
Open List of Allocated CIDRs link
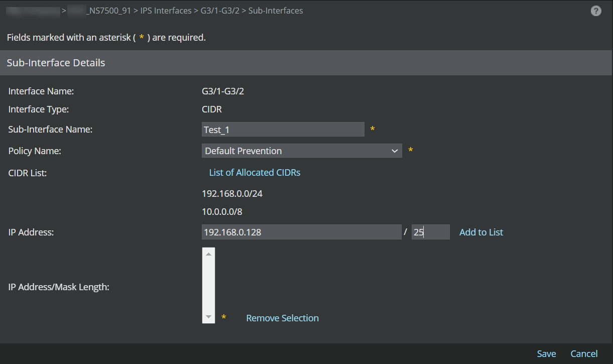click(255, 172)
